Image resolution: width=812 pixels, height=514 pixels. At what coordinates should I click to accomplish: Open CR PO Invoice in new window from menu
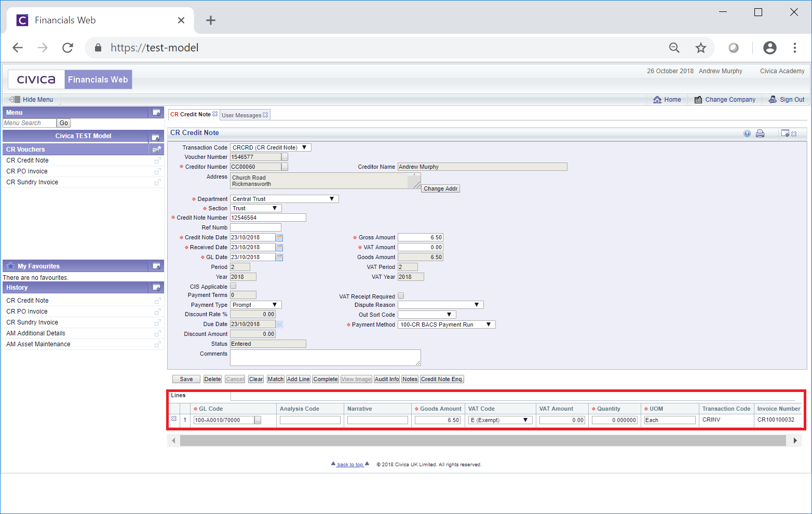158,171
